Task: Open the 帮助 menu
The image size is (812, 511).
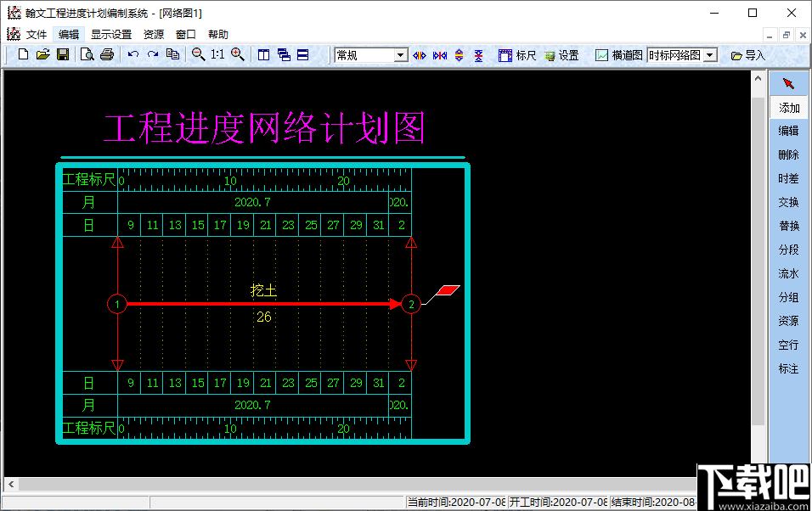Action: click(x=218, y=34)
